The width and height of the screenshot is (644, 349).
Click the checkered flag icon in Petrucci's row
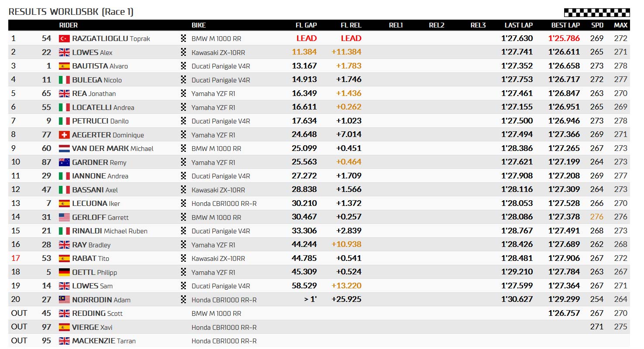coord(183,121)
